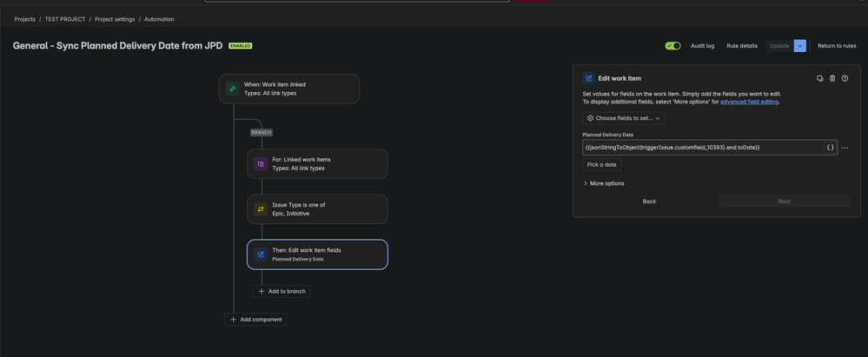Click the ENABLED status badge

pyautogui.click(x=241, y=46)
